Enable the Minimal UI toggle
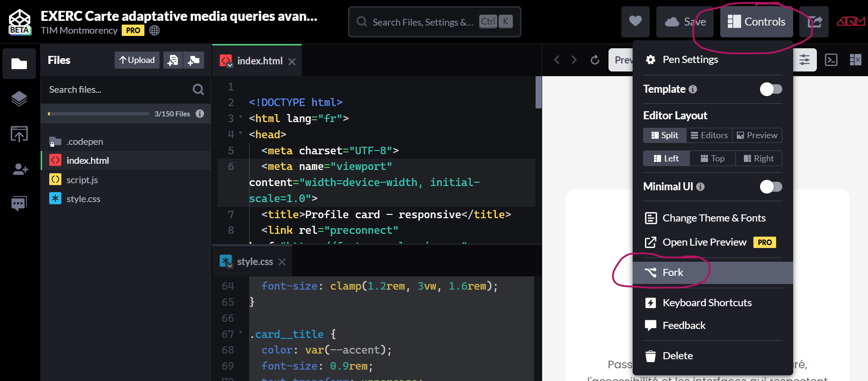The height and width of the screenshot is (381, 868). pos(770,186)
